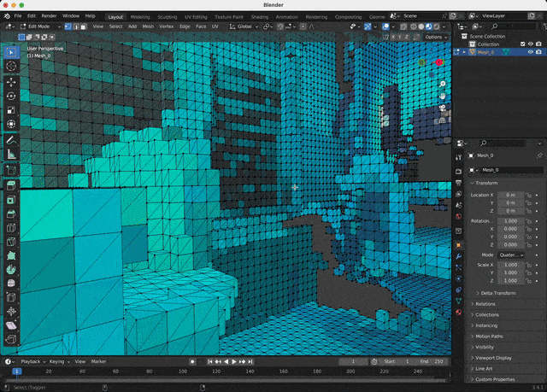This screenshot has height=392, width=547.
Task: Toggle Collection exclude checkbox in outliner
Action: point(522,44)
